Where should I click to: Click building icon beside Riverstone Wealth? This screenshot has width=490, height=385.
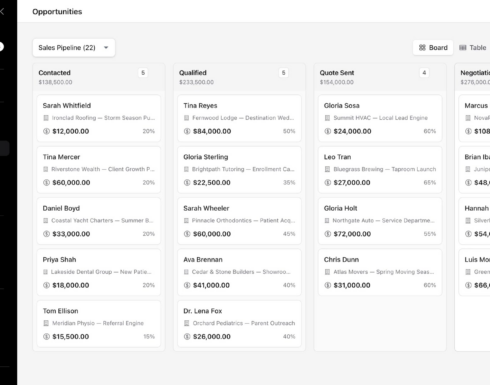[x=46, y=169]
